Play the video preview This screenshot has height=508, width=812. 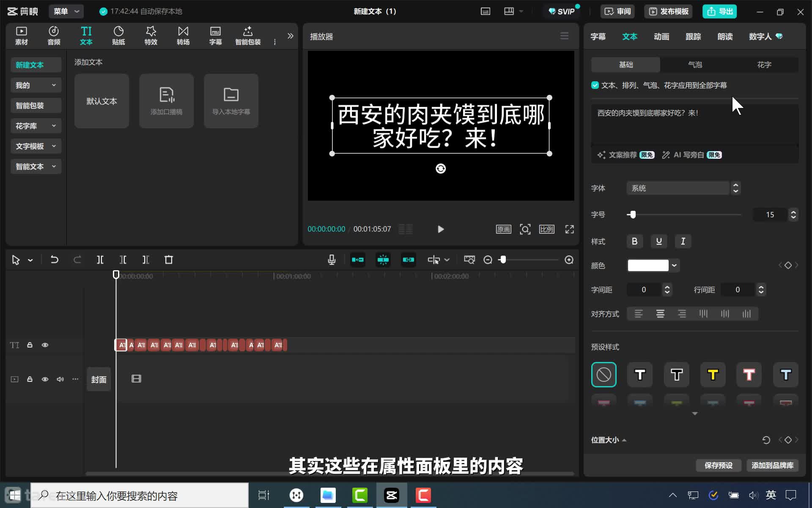click(441, 229)
